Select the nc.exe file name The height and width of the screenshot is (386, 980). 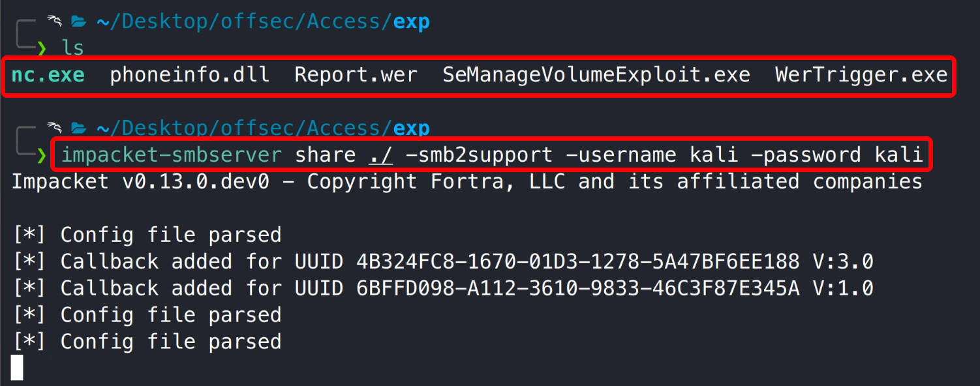pyautogui.click(x=48, y=75)
